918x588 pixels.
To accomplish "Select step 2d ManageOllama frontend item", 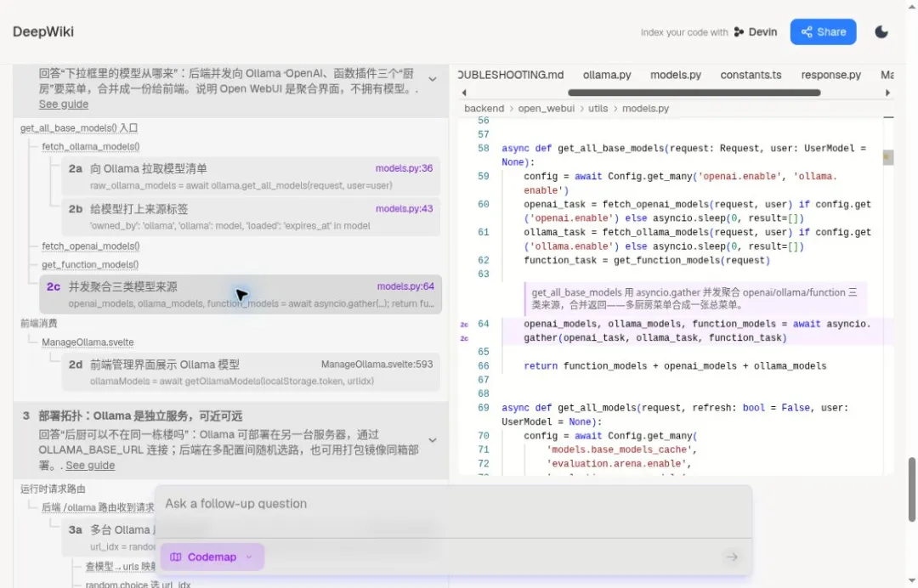I will click(x=251, y=372).
